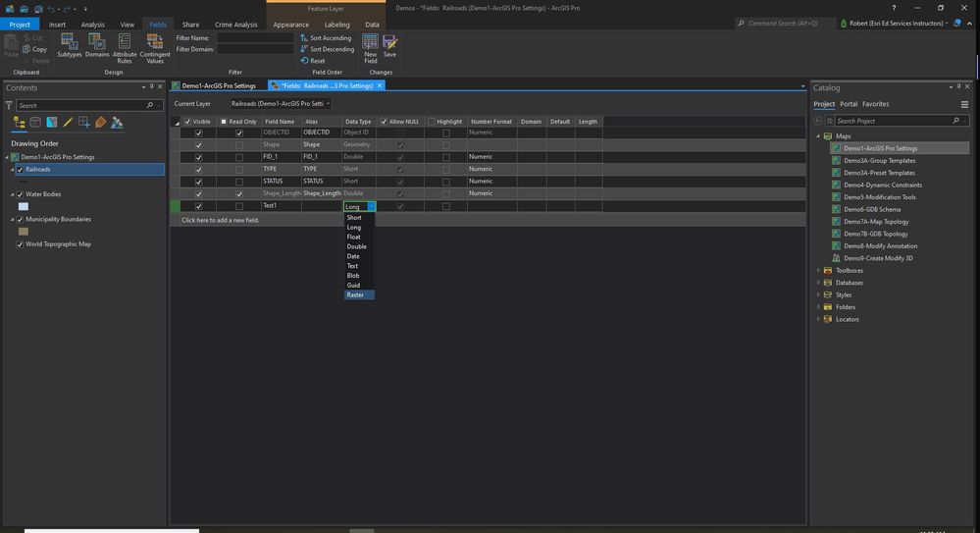
Task: Select List By Labeling tag icon
Action: pyautogui.click(x=101, y=123)
